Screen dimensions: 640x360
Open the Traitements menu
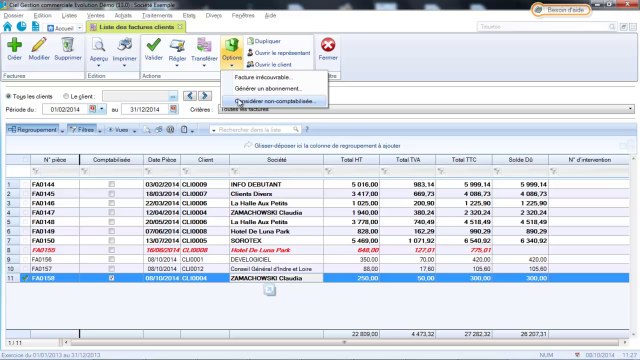pos(157,16)
